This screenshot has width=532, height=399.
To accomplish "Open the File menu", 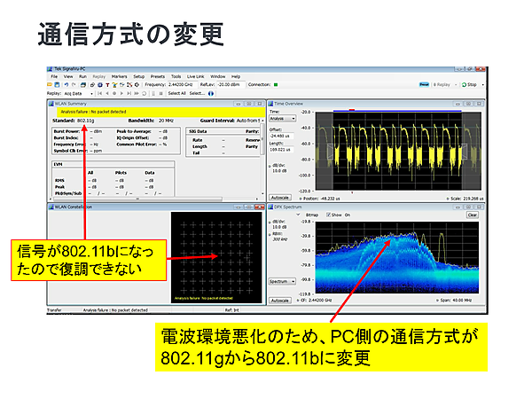I will [54, 76].
